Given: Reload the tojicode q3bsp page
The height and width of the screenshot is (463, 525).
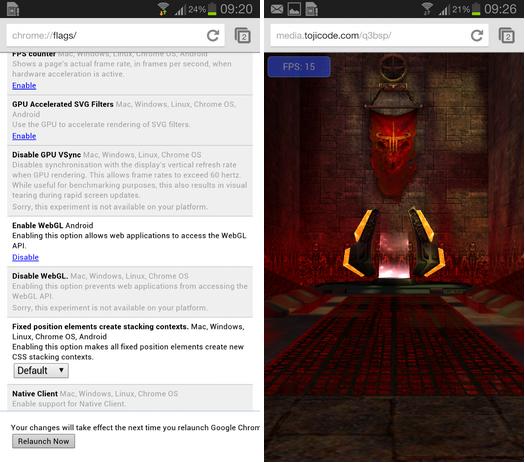Looking at the screenshot, I should (x=477, y=35).
